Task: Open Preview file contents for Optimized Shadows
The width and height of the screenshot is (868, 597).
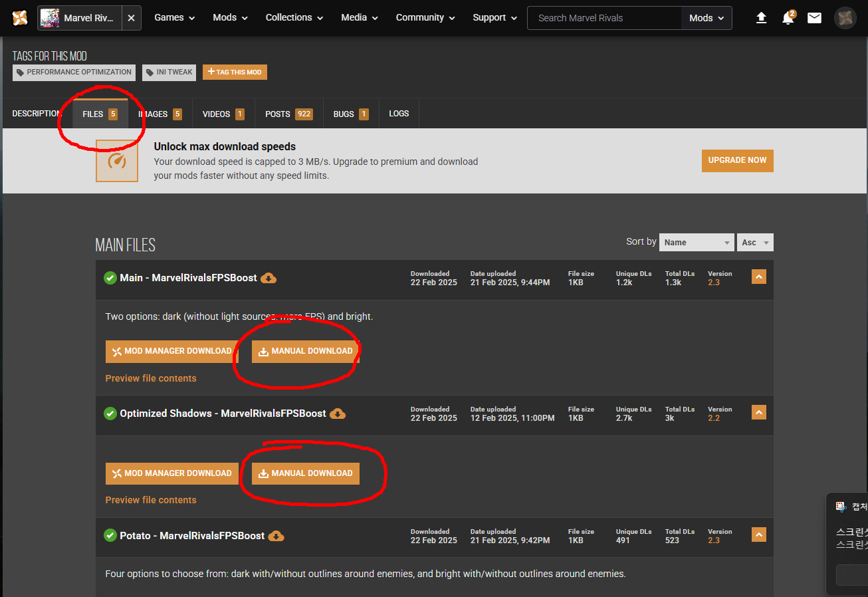Action: click(x=151, y=500)
